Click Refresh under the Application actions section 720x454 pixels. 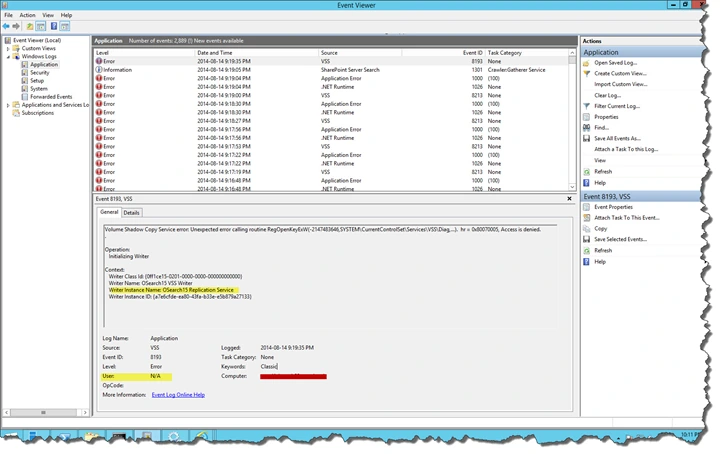click(603, 171)
